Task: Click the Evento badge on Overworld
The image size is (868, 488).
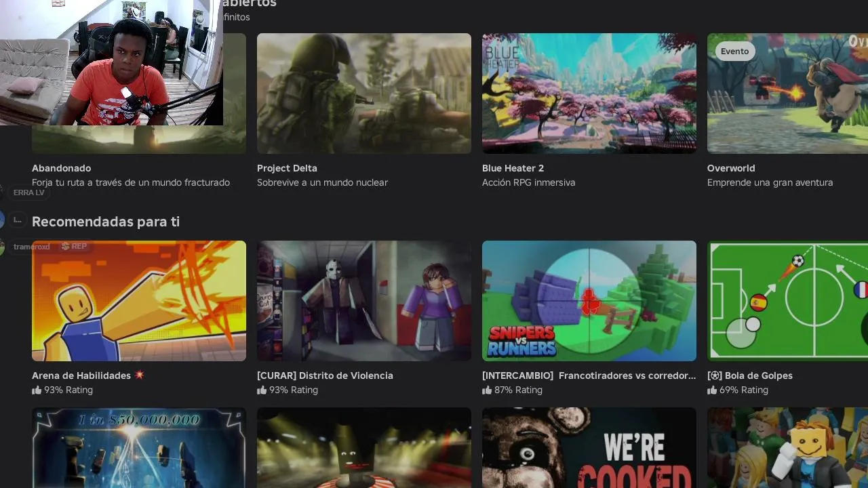Action: 735,51
